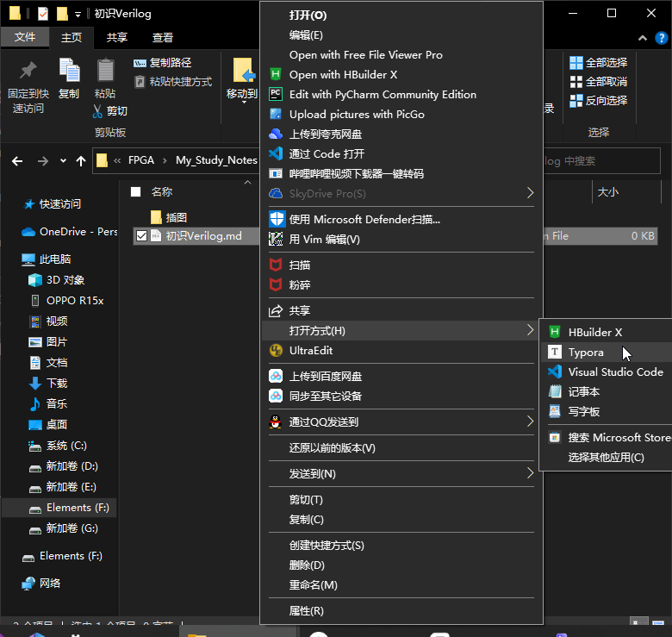Choose Typora icon in open-with submenu
The height and width of the screenshot is (637, 672).
tap(555, 352)
